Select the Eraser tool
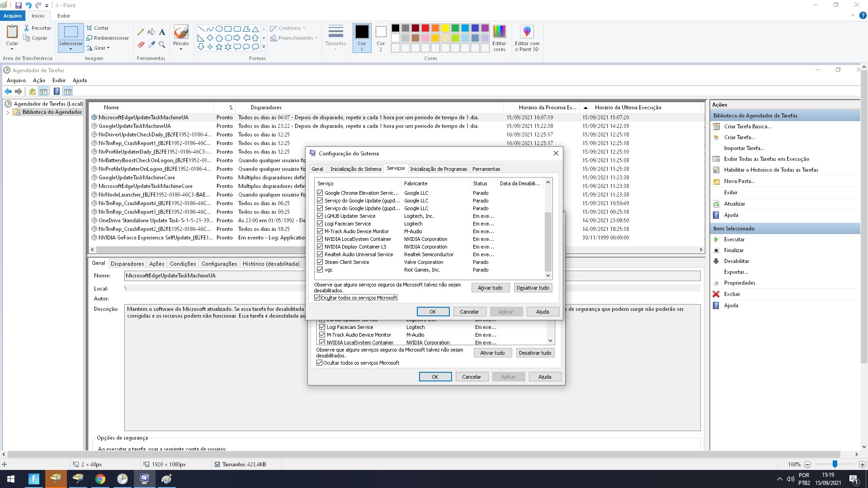This screenshot has height=488, width=868. coord(141,44)
